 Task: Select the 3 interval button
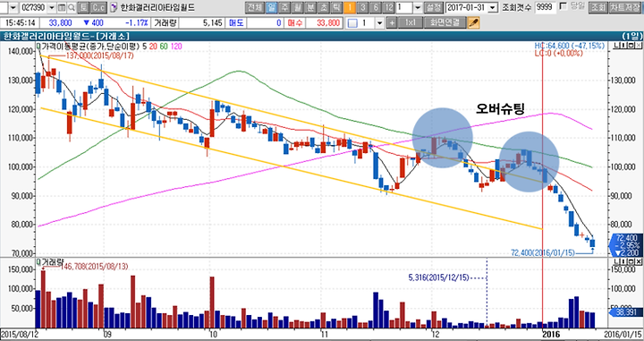tap(362, 8)
